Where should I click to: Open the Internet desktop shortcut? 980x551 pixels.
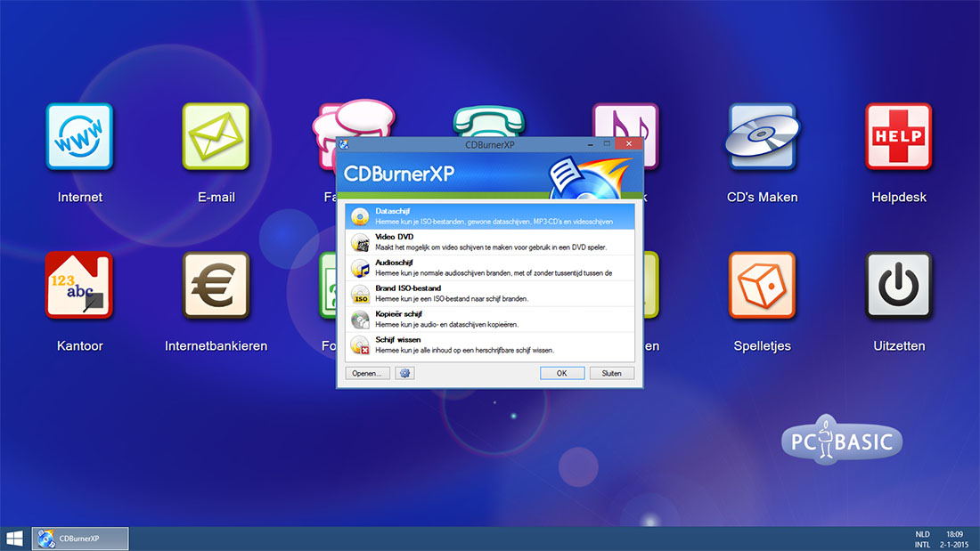click(x=79, y=137)
